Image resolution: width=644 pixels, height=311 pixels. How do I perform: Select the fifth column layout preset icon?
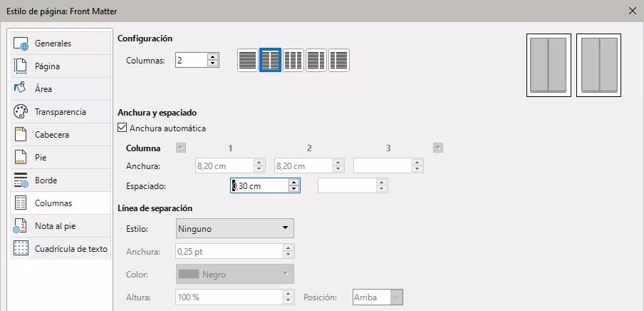[x=338, y=61]
